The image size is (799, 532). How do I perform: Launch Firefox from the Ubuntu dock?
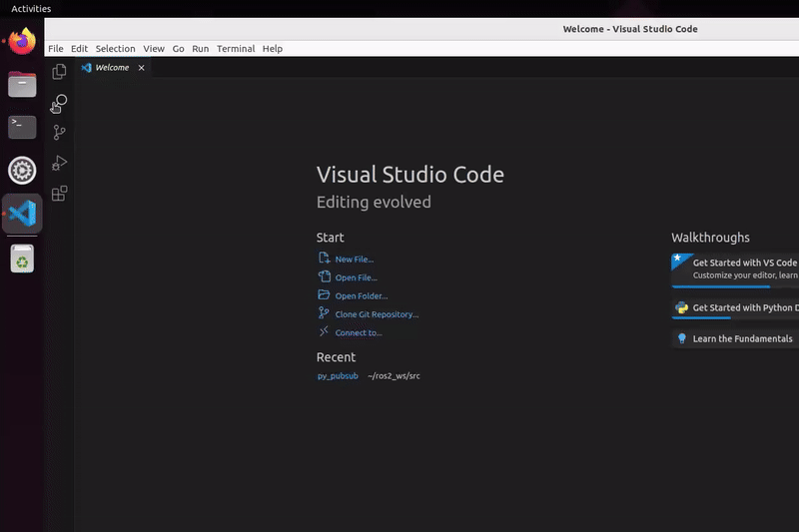(22, 42)
